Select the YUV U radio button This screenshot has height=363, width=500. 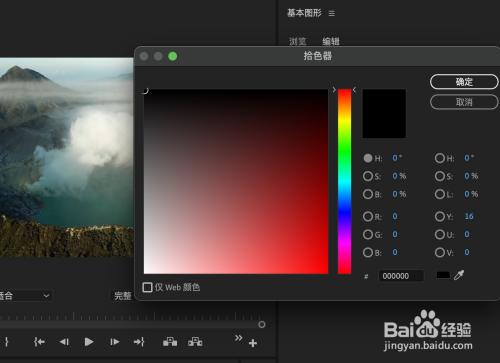[440, 235]
